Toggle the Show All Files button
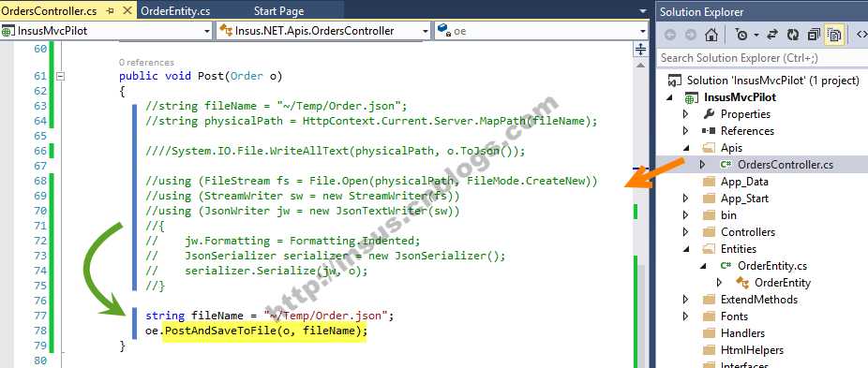Image resolution: width=868 pixels, height=368 pixels. point(833,35)
